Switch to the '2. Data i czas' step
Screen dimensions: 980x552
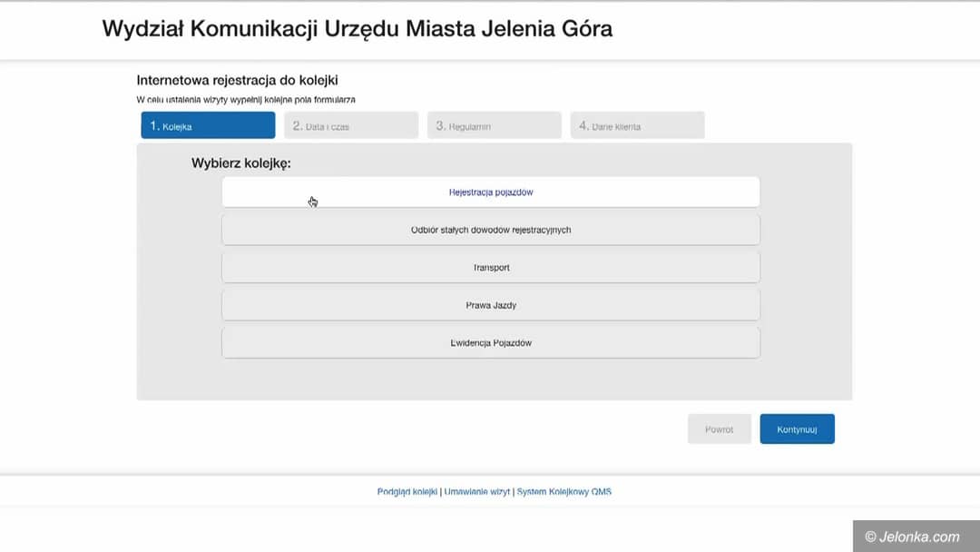(350, 125)
